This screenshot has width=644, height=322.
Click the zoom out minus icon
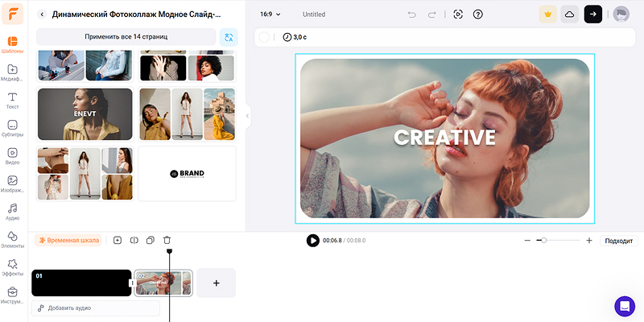pos(527,240)
